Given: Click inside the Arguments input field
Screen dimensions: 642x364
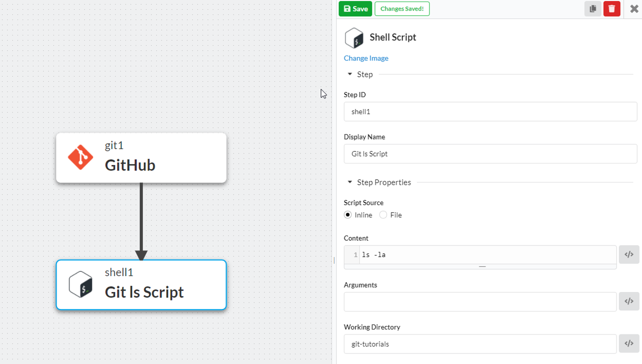Looking at the screenshot, I should [x=480, y=301].
